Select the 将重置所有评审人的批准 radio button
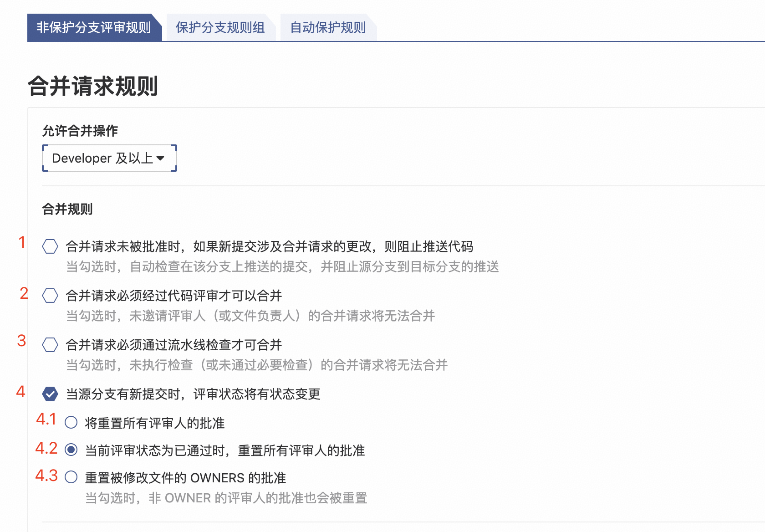Viewport: 765px width, 532px height. point(71,423)
